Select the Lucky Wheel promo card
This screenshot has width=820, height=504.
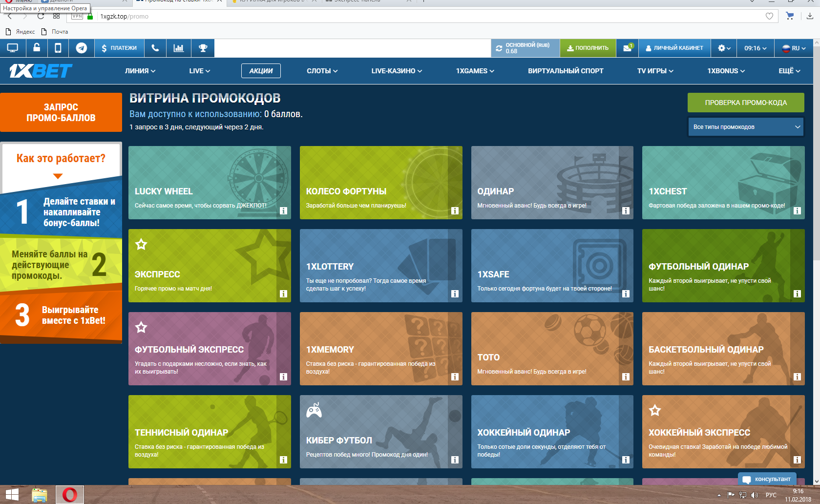pyautogui.click(x=210, y=183)
